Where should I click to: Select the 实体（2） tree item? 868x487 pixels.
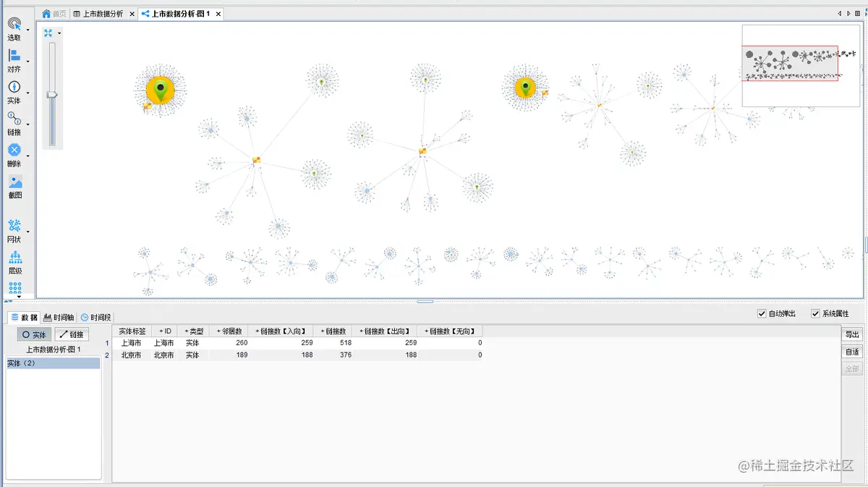54,363
